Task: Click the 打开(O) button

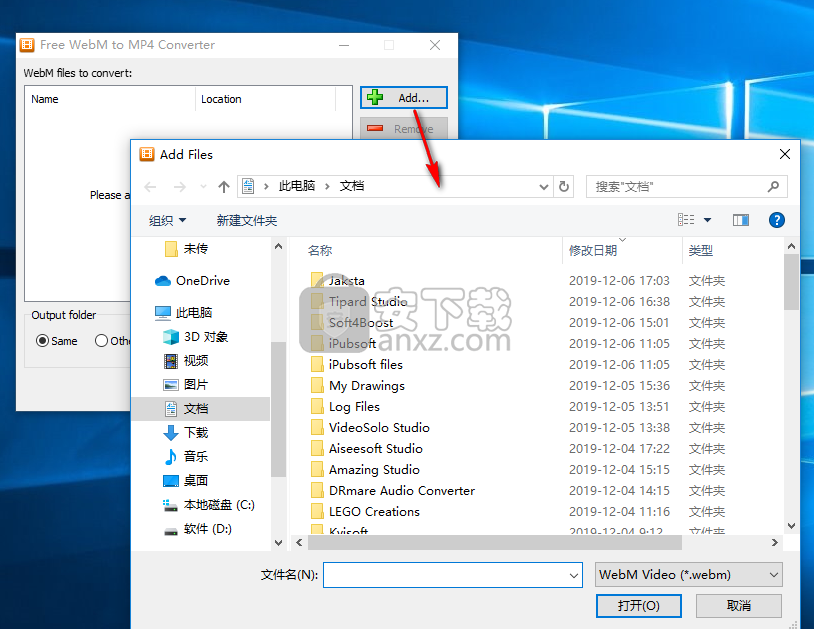Action: click(639, 606)
